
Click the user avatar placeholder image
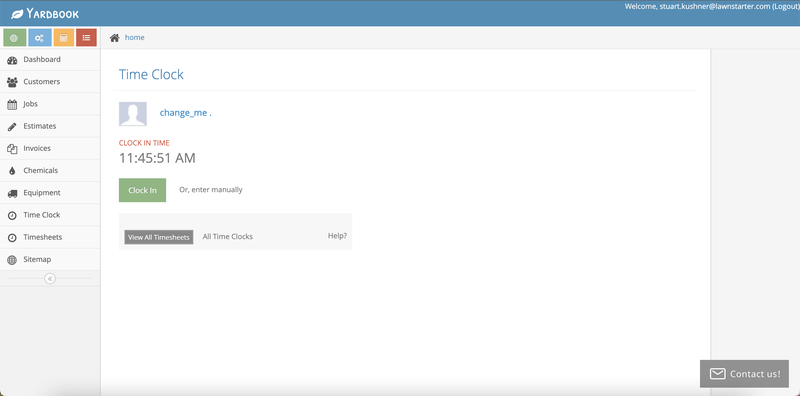pyautogui.click(x=133, y=113)
